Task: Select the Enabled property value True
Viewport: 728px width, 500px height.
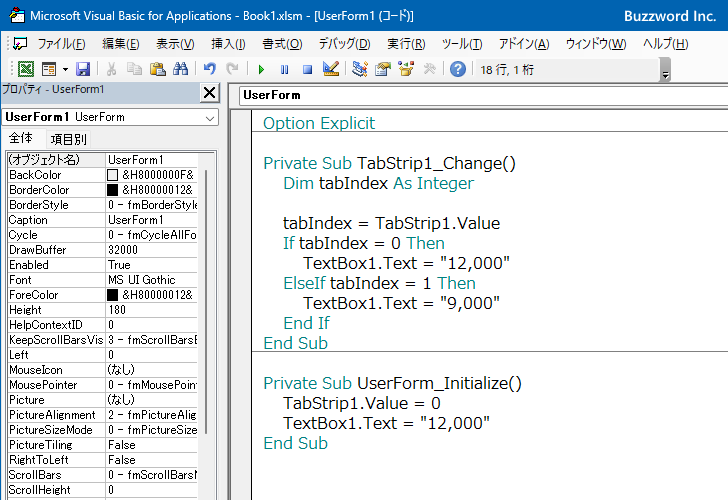Action: pyautogui.click(x=152, y=265)
